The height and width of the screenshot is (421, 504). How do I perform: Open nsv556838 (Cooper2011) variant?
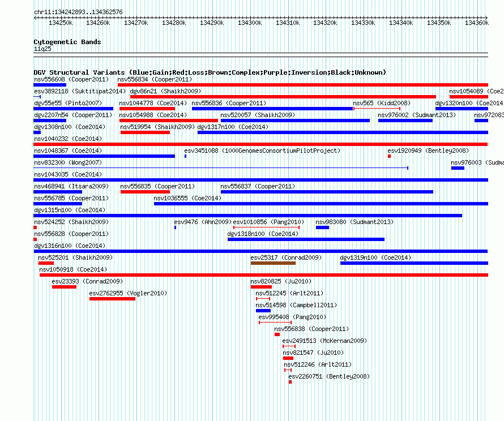point(311,329)
